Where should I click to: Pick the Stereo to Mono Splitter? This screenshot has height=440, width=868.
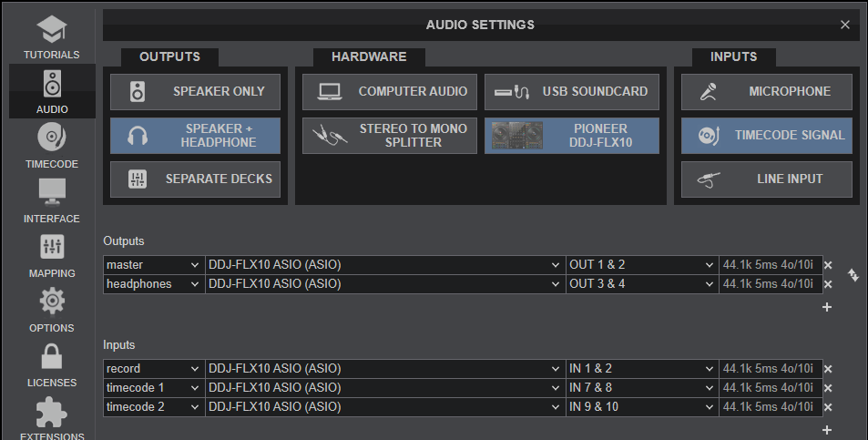click(390, 136)
